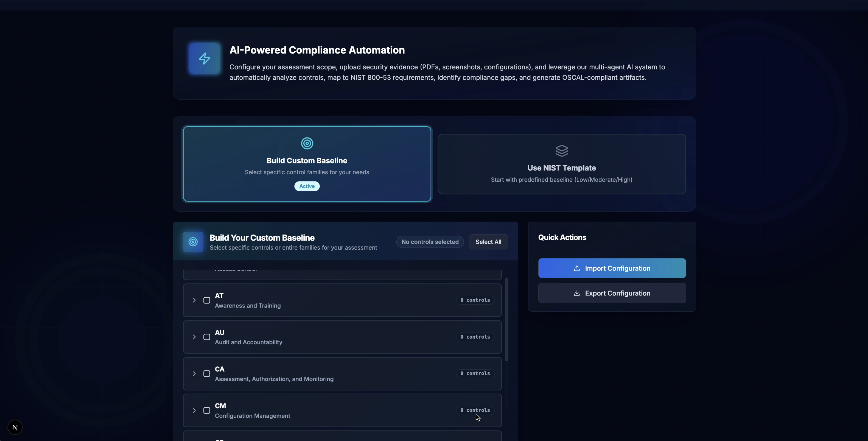
Task: Click the target icon in Build Custom Baseline card
Action: coord(307,143)
